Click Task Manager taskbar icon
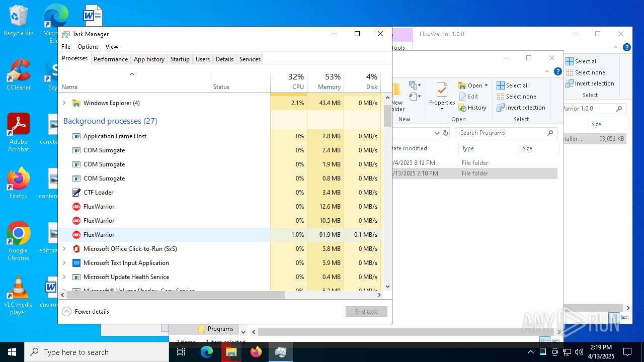This screenshot has height=362, width=644. [x=281, y=352]
